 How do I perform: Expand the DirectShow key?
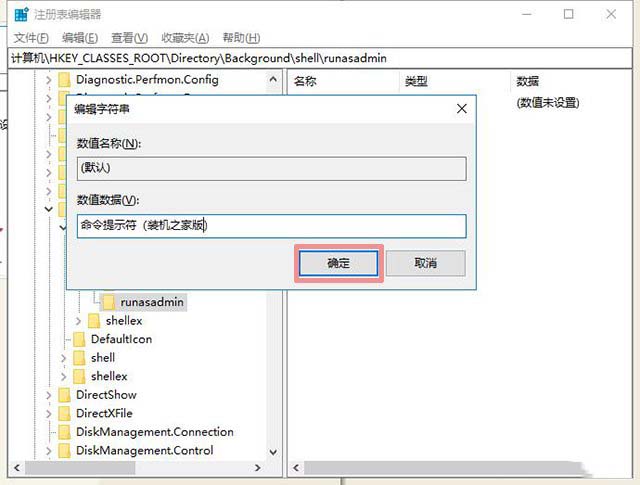49,395
